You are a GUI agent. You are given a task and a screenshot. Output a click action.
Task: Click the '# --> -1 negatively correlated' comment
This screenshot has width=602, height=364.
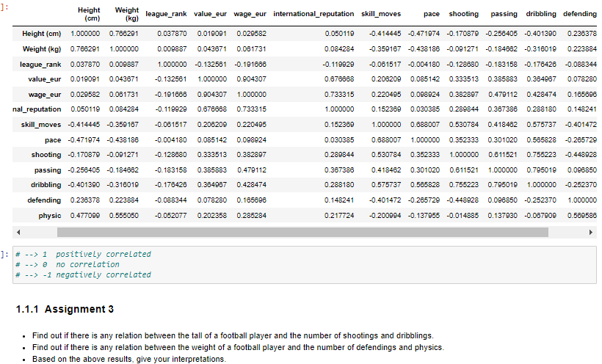point(83,275)
